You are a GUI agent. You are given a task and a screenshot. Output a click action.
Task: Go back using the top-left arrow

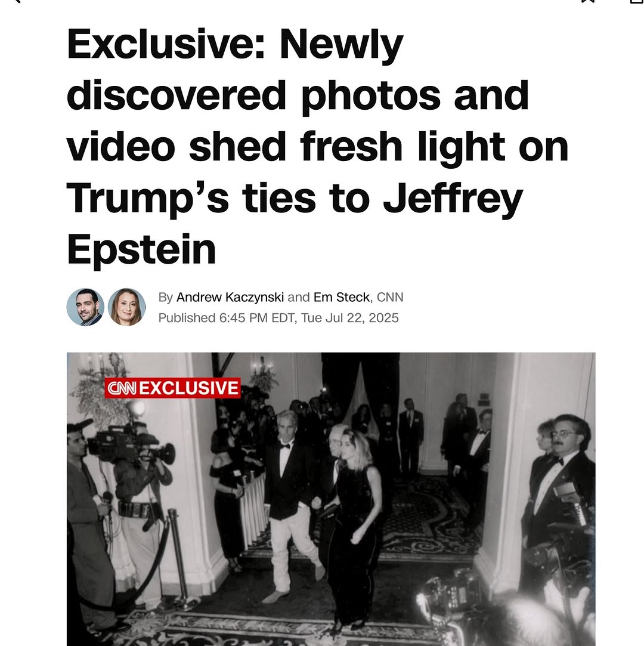[x=16, y=1]
